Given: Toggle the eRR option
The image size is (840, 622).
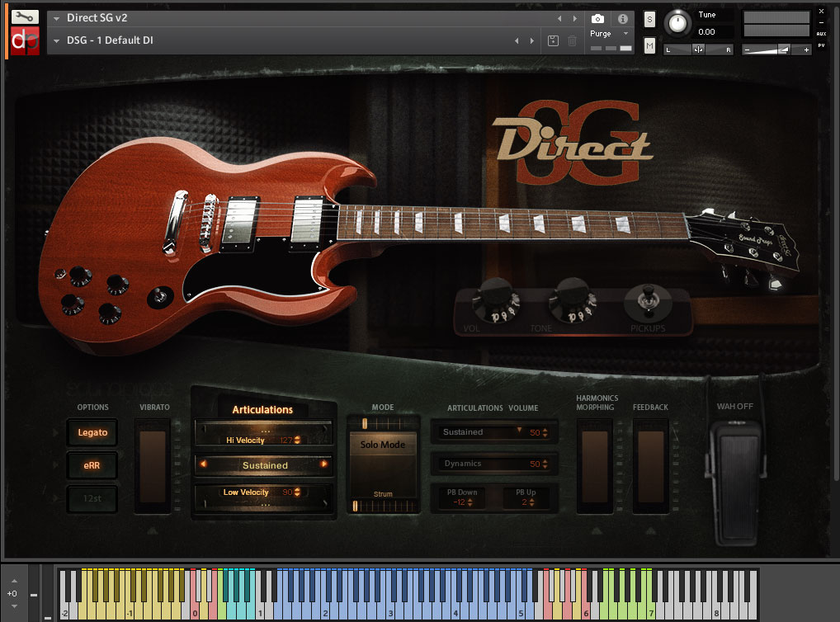Looking at the screenshot, I should coord(92,464).
